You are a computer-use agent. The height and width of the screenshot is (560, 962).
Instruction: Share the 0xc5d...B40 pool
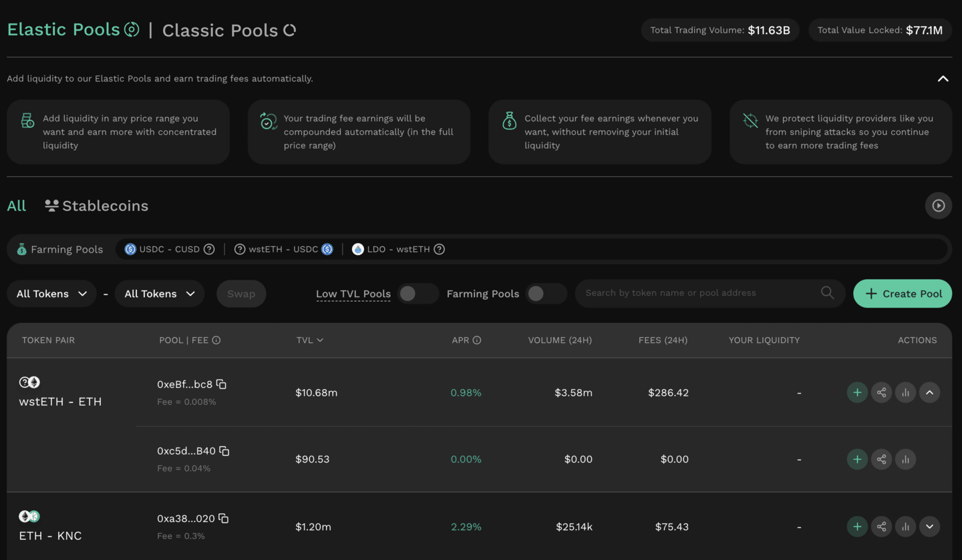click(881, 459)
